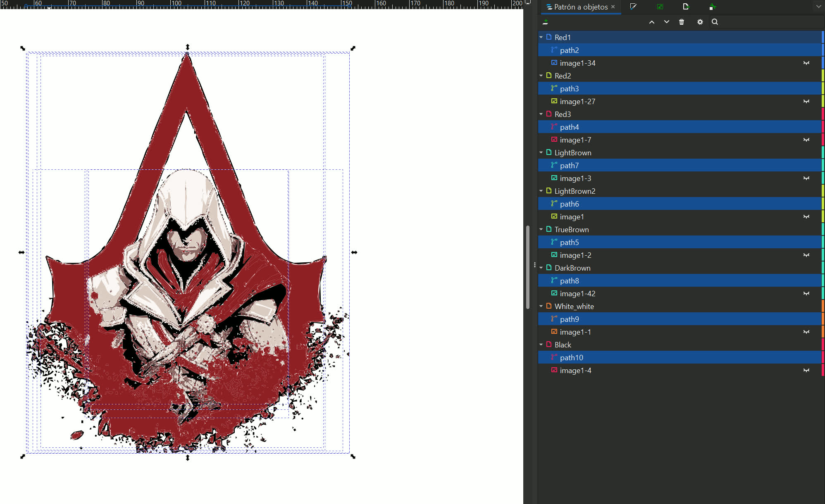Click the layers search input field
The width and height of the screenshot is (825, 504).
767,22
